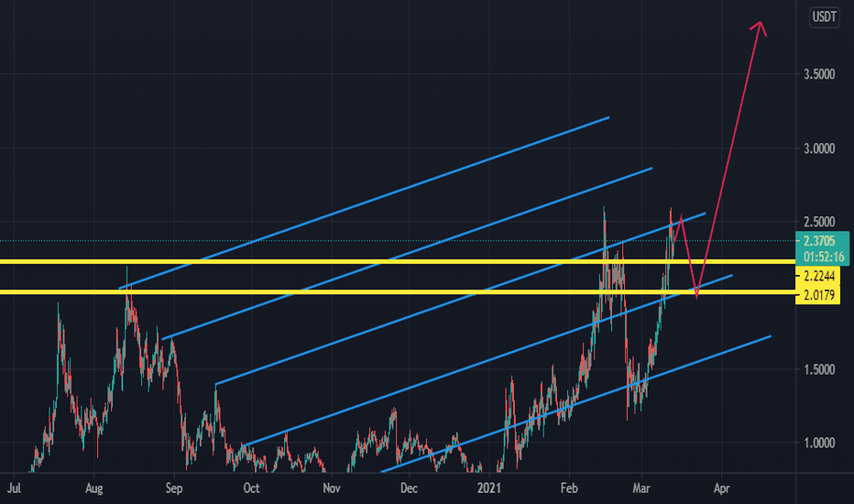854x504 pixels.
Task: Click the USDT currency label
Action: tap(824, 16)
